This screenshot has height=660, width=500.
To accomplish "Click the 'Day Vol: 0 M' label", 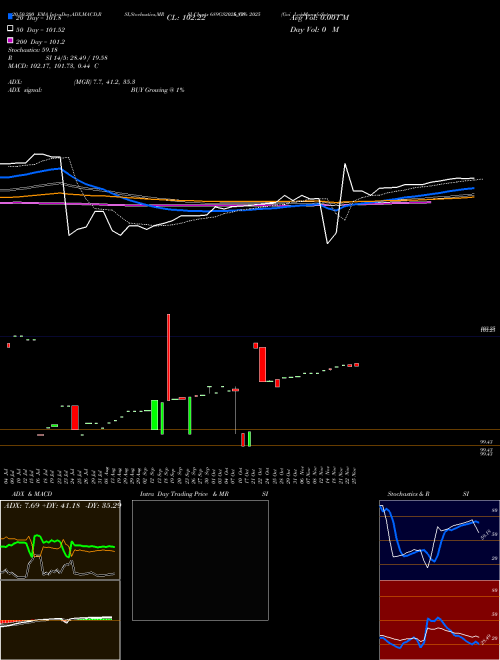I will point(314,29).
